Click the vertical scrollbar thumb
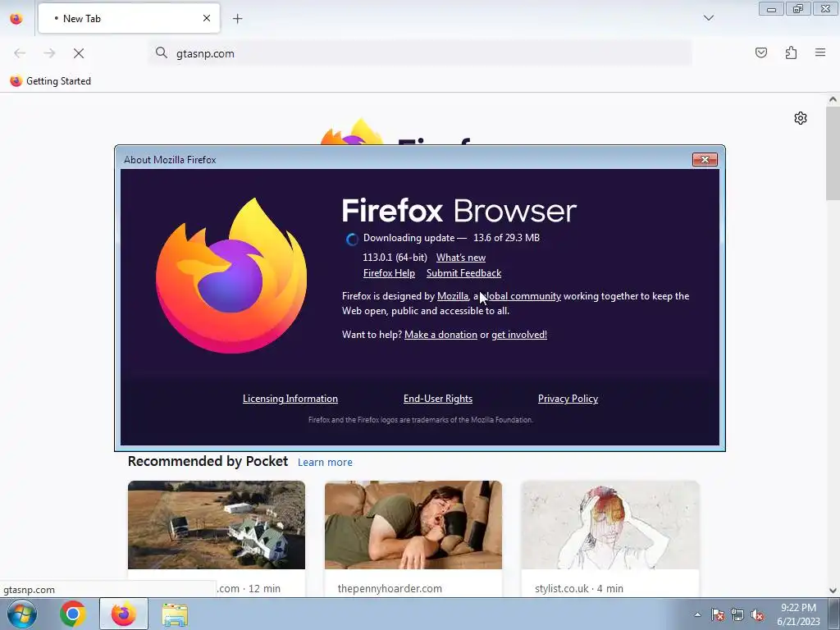This screenshot has height=630, width=840. 833,153
